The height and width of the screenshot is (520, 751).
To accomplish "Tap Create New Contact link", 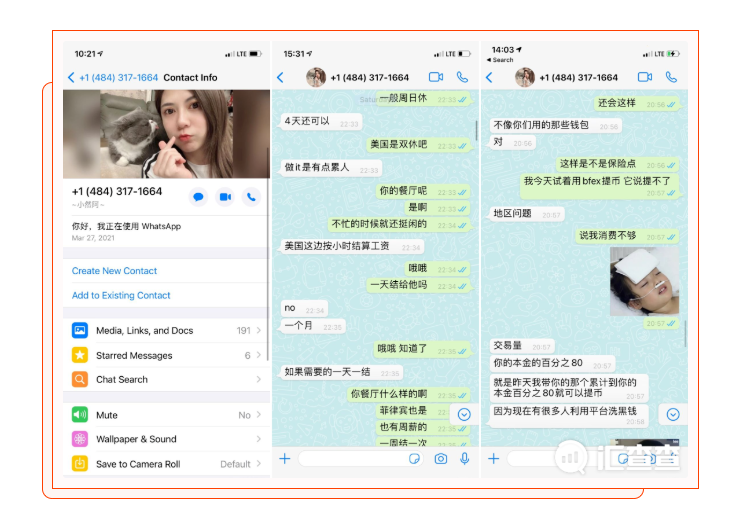I will point(114,271).
